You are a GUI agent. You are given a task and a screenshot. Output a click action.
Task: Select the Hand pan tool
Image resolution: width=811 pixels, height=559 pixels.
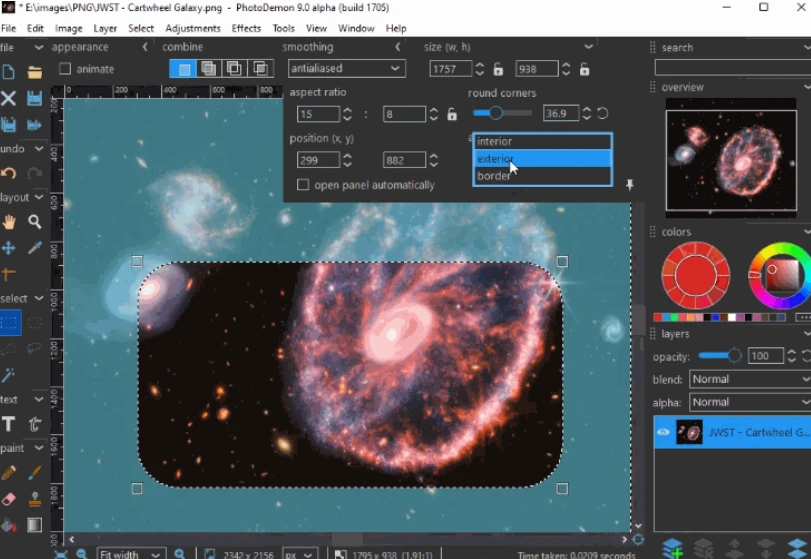[x=9, y=222]
